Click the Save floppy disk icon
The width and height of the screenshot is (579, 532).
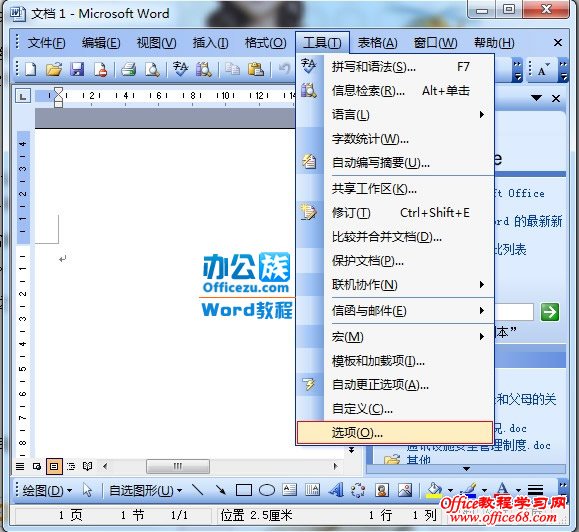tap(77, 69)
